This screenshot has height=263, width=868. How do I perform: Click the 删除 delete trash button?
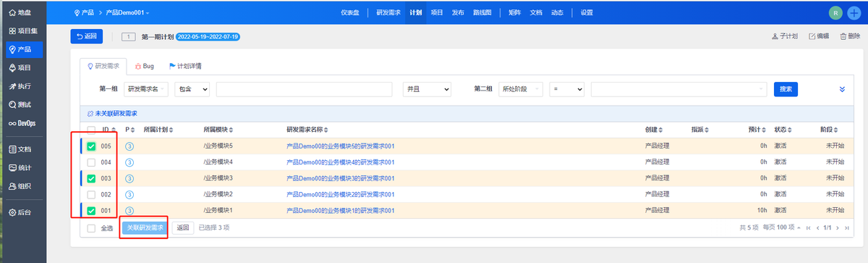click(x=850, y=36)
